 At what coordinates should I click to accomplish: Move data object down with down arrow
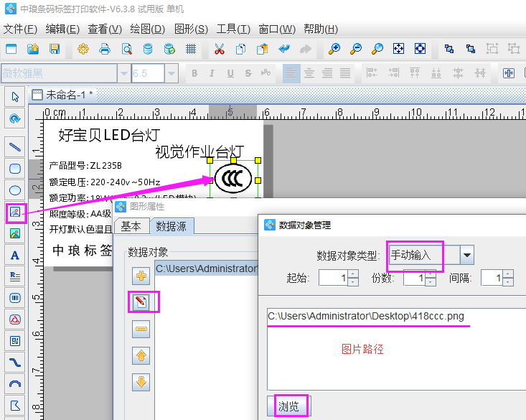(141, 382)
